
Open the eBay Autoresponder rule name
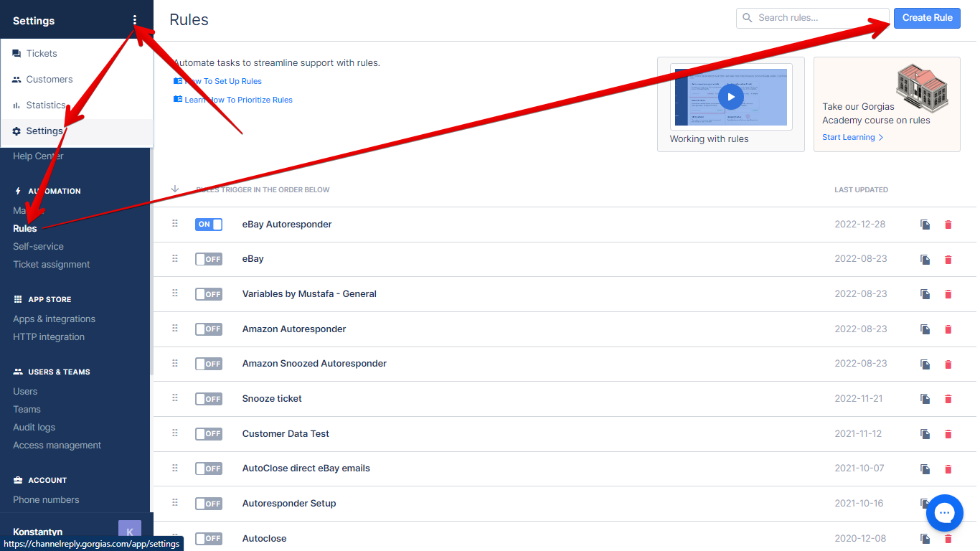(x=287, y=224)
